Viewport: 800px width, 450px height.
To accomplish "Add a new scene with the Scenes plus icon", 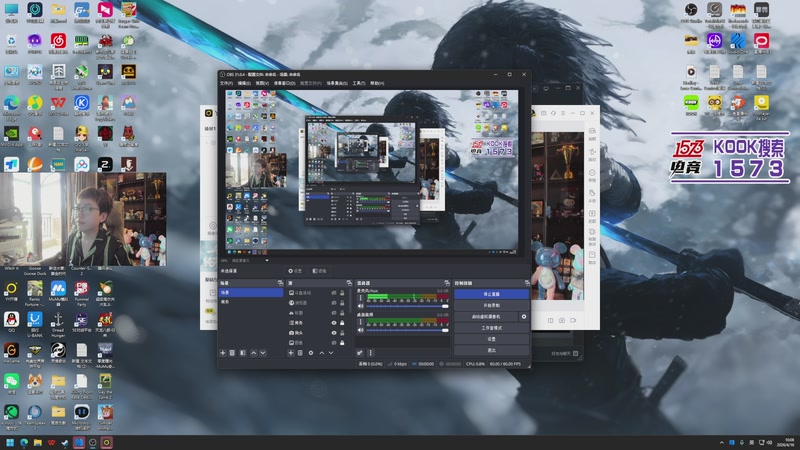I will point(222,353).
